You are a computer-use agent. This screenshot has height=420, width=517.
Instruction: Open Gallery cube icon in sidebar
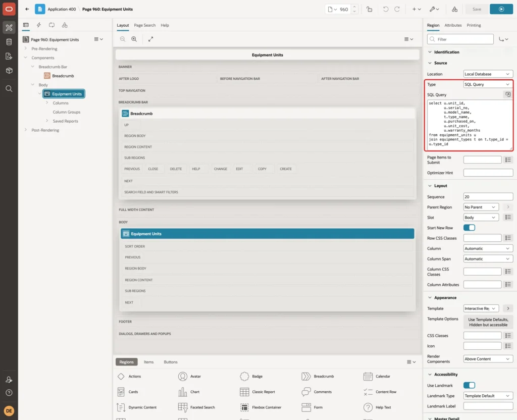click(x=9, y=70)
